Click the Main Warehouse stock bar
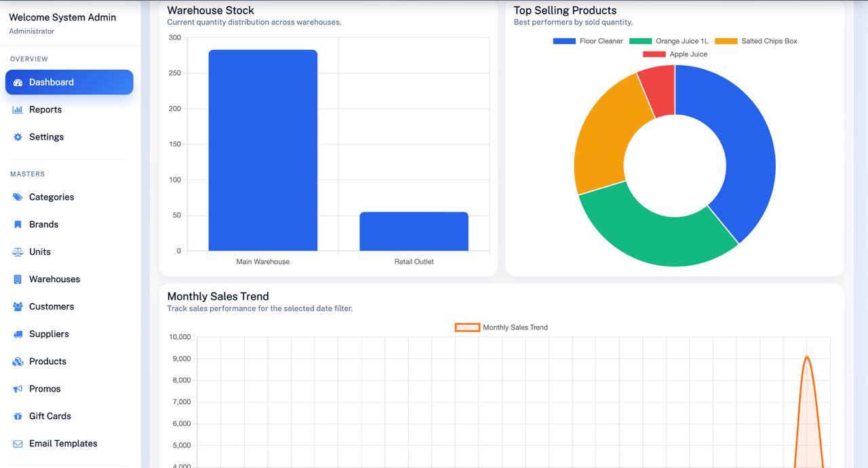Image resolution: width=868 pixels, height=468 pixels. tap(263, 149)
